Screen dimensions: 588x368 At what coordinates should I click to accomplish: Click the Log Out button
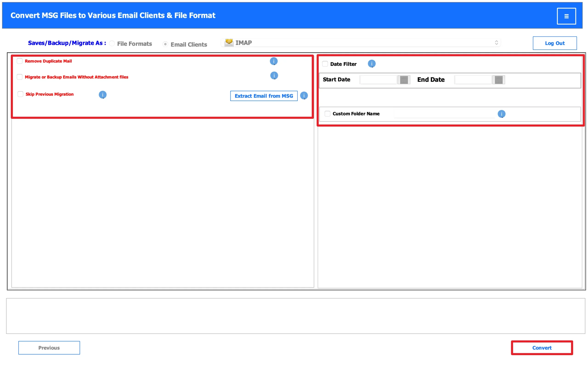pyautogui.click(x=555, y=43)
